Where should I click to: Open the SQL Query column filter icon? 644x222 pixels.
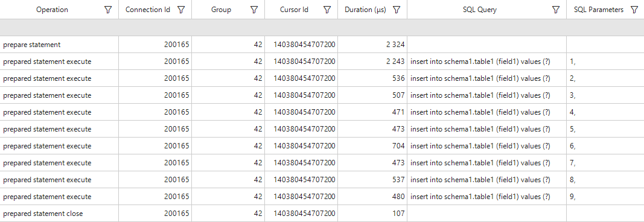click(x=556, y=10)
